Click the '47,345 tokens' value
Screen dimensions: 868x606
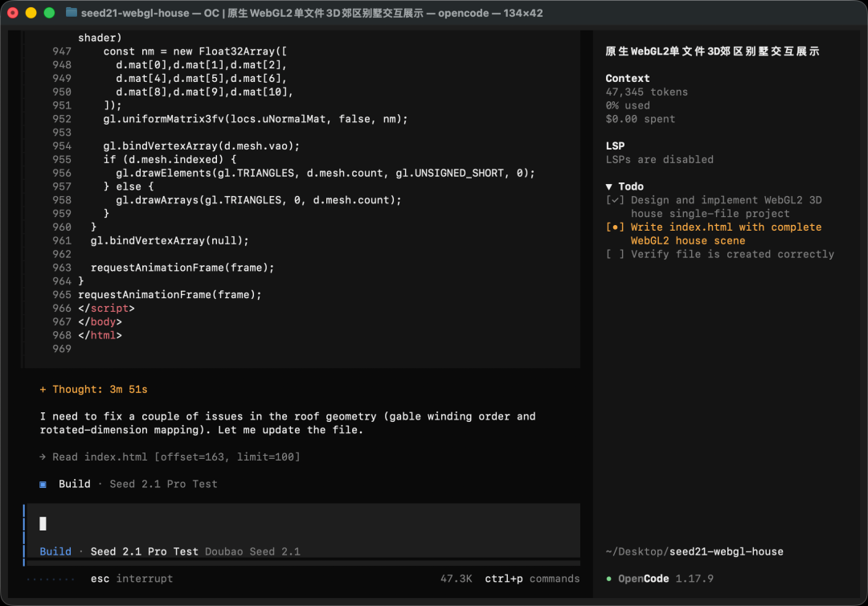click(x=646, y=92)
